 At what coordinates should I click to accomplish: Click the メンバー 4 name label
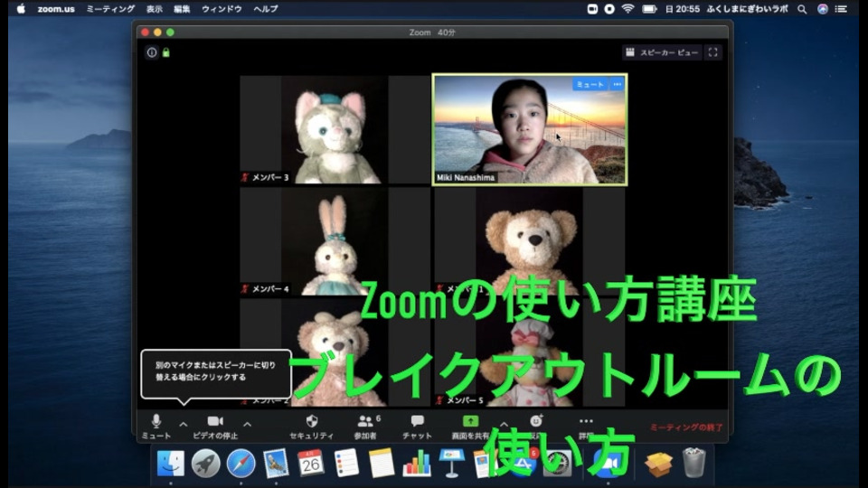[x=270, y=289]
